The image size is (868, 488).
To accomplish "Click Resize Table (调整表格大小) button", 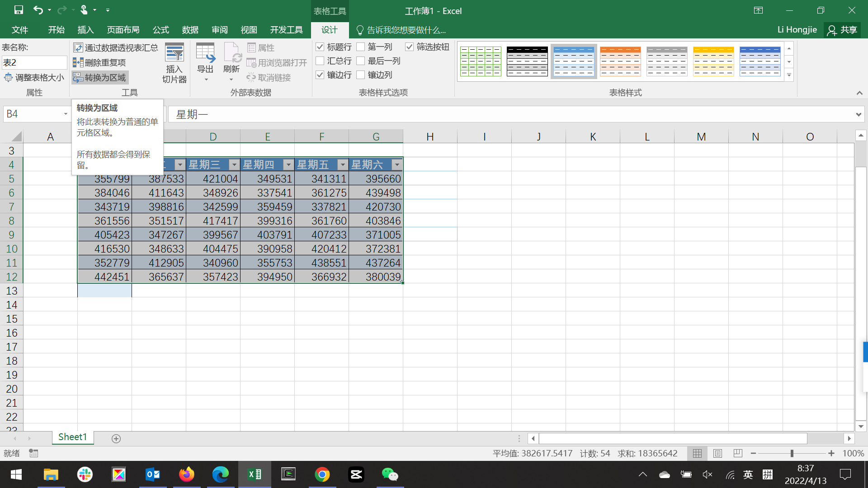I will pos(34,78).
